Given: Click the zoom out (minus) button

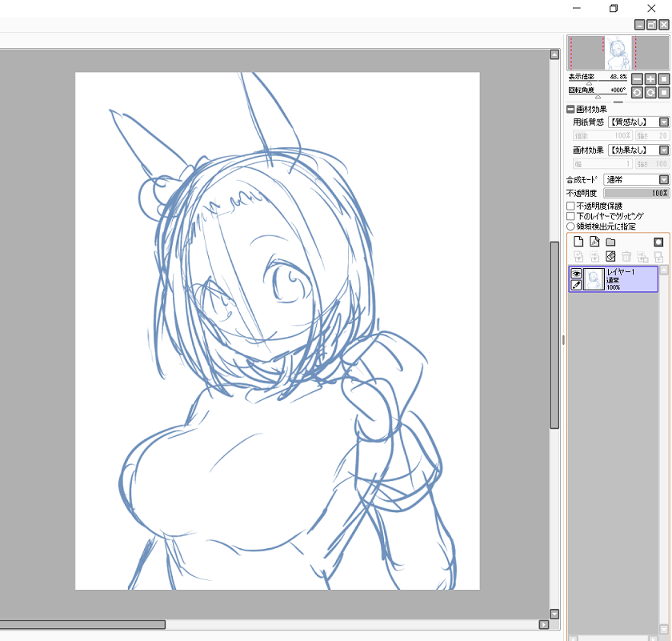Looking at the screenshot, I should pos(637,78).
